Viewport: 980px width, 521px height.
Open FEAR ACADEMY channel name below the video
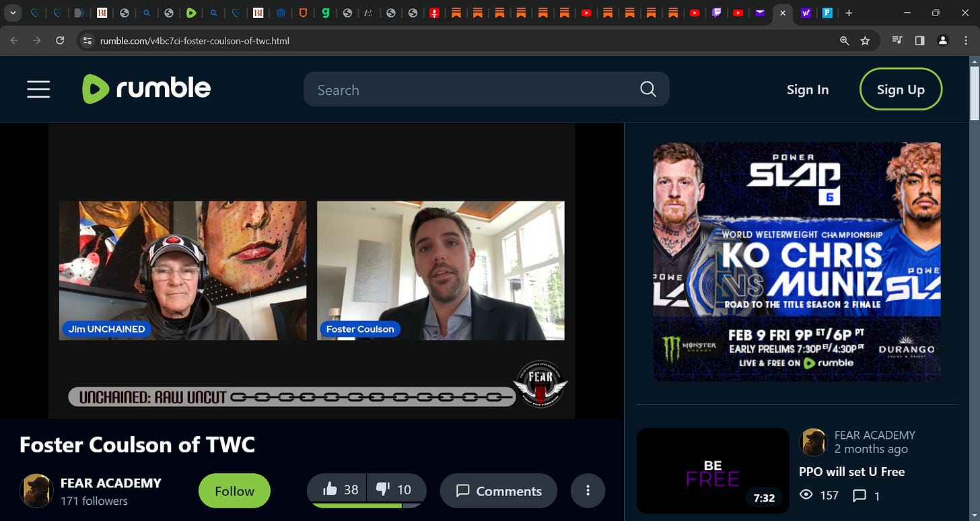[111, 483]
